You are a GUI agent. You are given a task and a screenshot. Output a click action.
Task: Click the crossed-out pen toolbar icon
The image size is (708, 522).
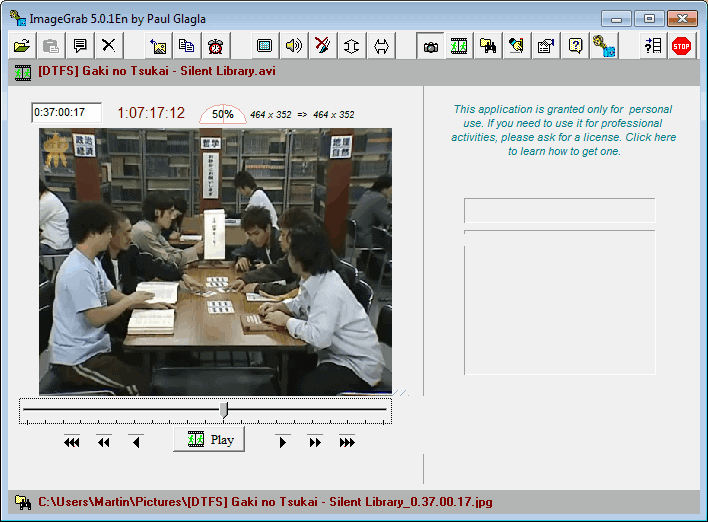tap(322, 46)
